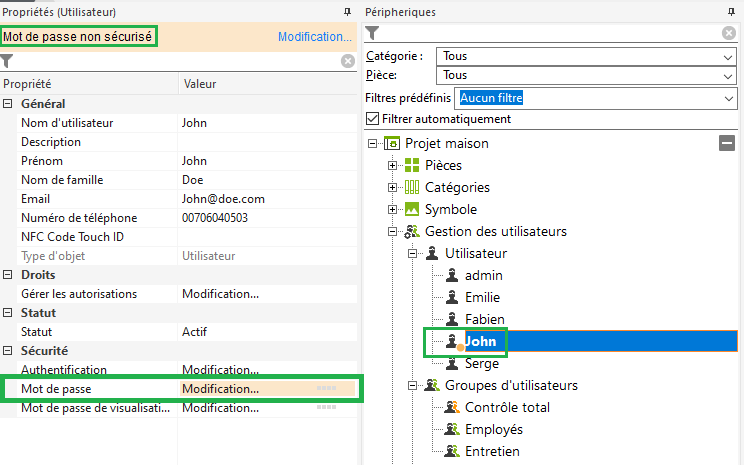
Task: Uncheck Filtrer automatiquement checkbox
Action: click(x=373, y=119)
